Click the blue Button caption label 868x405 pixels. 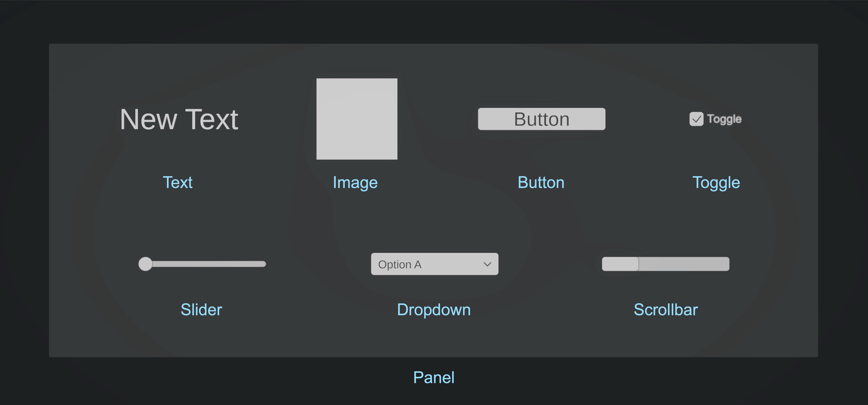pyautogui.click(x=541, y=182)
